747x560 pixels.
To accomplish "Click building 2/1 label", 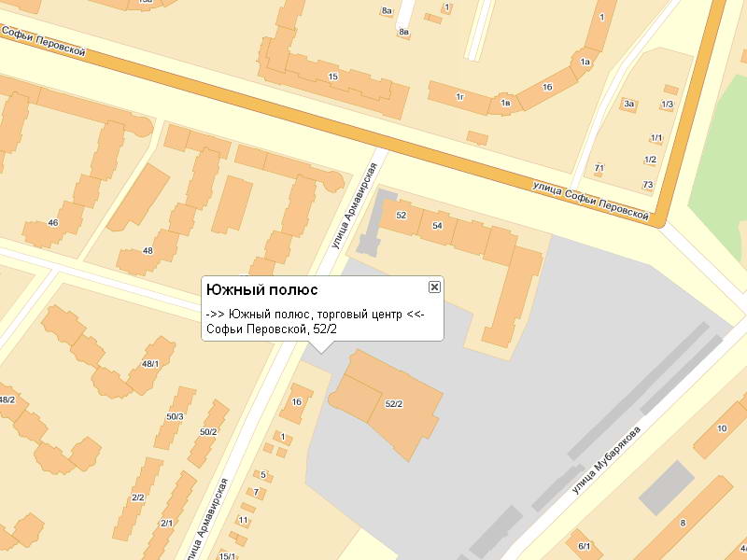I will tap(166, 524).
